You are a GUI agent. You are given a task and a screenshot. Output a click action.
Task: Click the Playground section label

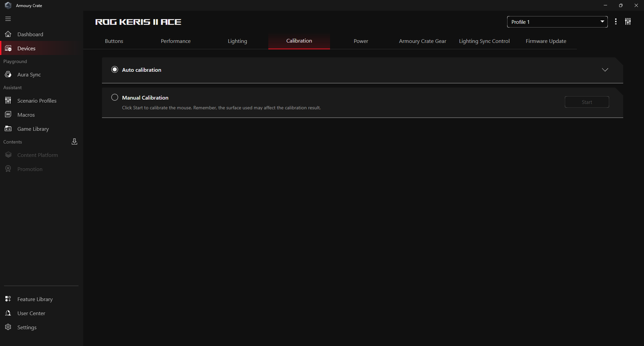[x=15, y=61]
